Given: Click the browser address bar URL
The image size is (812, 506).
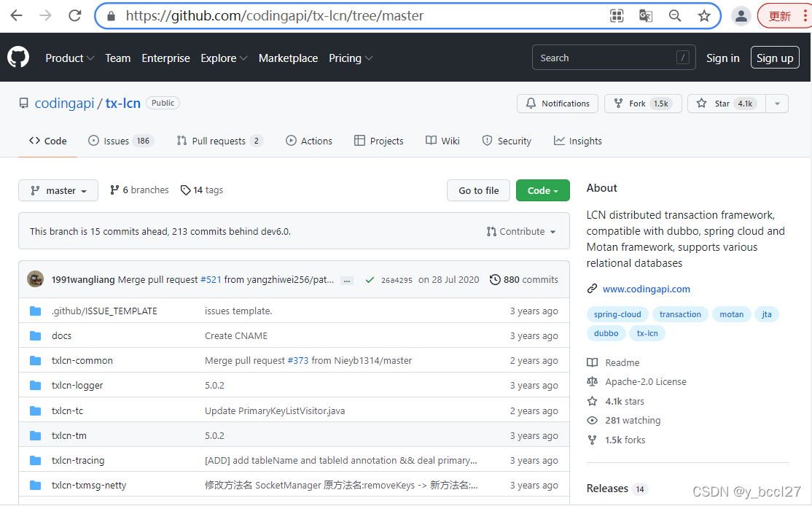Looking at the screenshot, I should pos(275,16).
